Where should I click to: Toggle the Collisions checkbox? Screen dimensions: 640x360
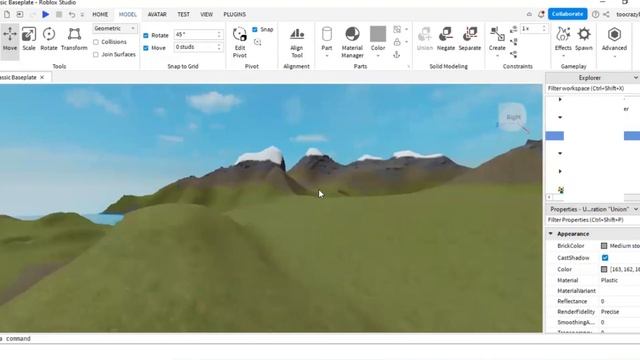point(96,42)
